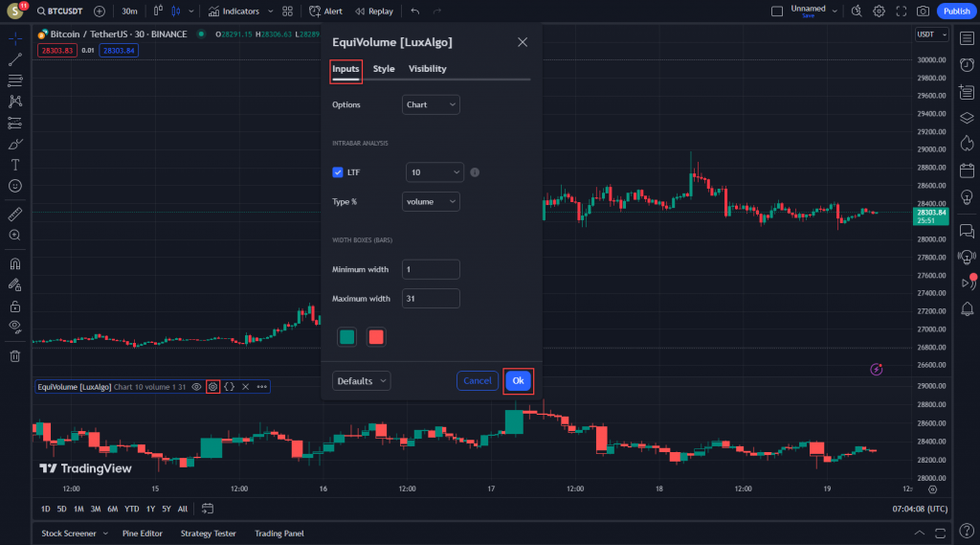Viewport: 980px width, 545px height.
Task: Select the YTD date range
Action: (132, 509)
